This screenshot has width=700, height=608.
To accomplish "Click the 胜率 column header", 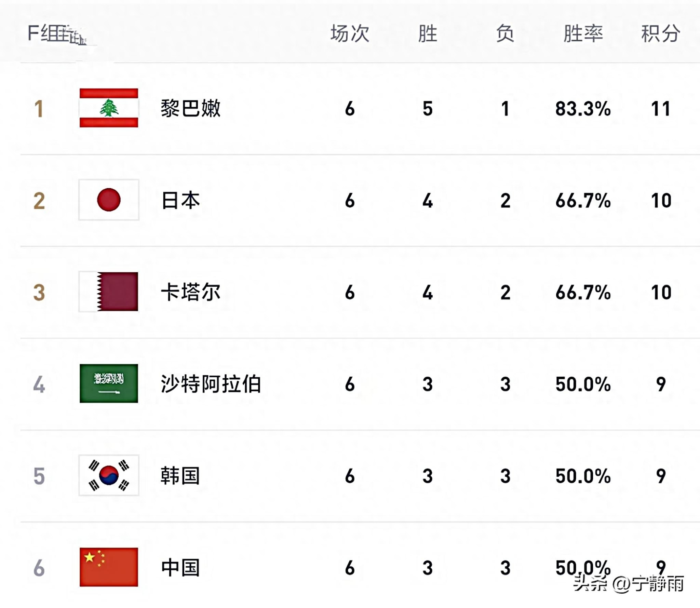I will (x=583, y=33).
